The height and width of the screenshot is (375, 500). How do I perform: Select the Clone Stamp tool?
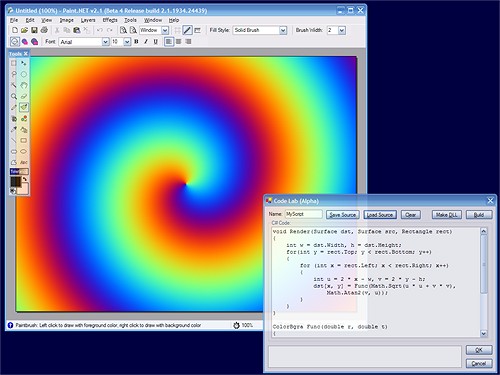point(24,129)
